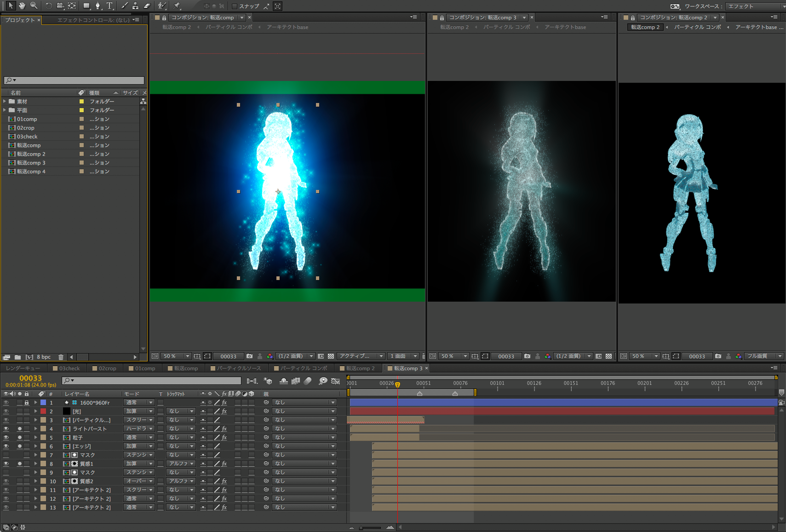
Task: Click the 転送comp 2 breadcrumb in right viewer
Action: point(645,27)
